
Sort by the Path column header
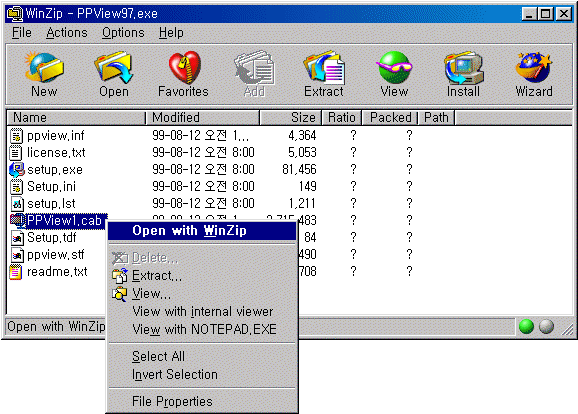click(436, 118)
